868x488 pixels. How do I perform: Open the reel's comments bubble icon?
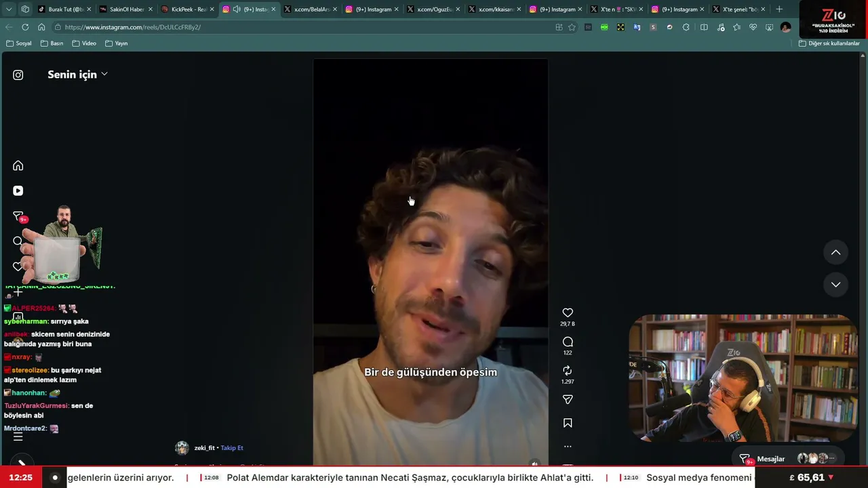pyautogui.click(x=568, y=342)
